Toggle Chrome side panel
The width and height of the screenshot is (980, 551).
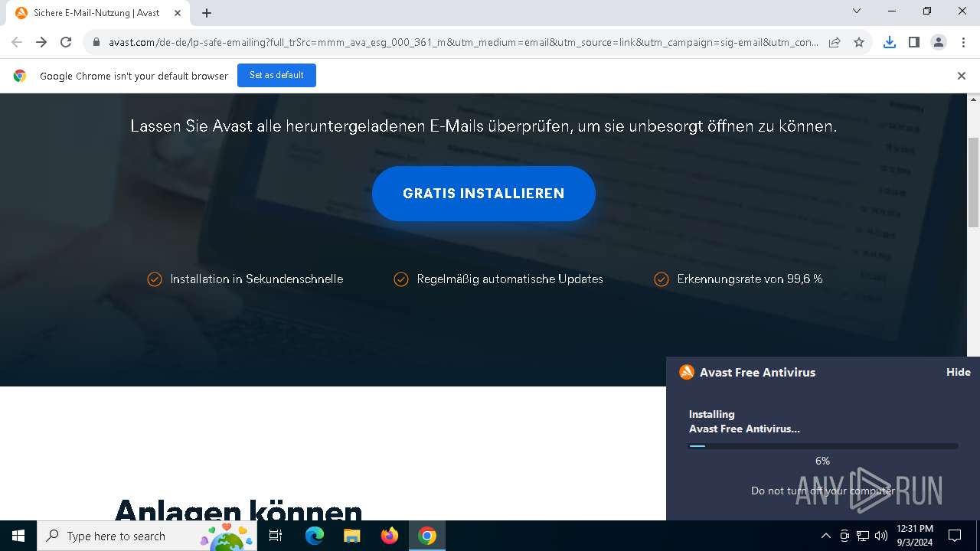click(x=913, y=42)
